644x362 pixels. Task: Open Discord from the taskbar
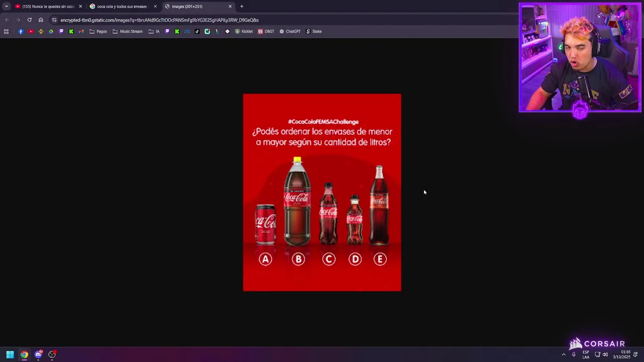point(38,354)
